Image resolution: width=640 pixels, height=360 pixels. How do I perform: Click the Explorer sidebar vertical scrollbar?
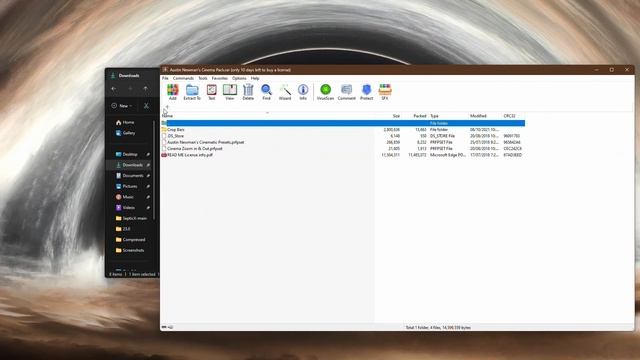(x=154, y=169)
